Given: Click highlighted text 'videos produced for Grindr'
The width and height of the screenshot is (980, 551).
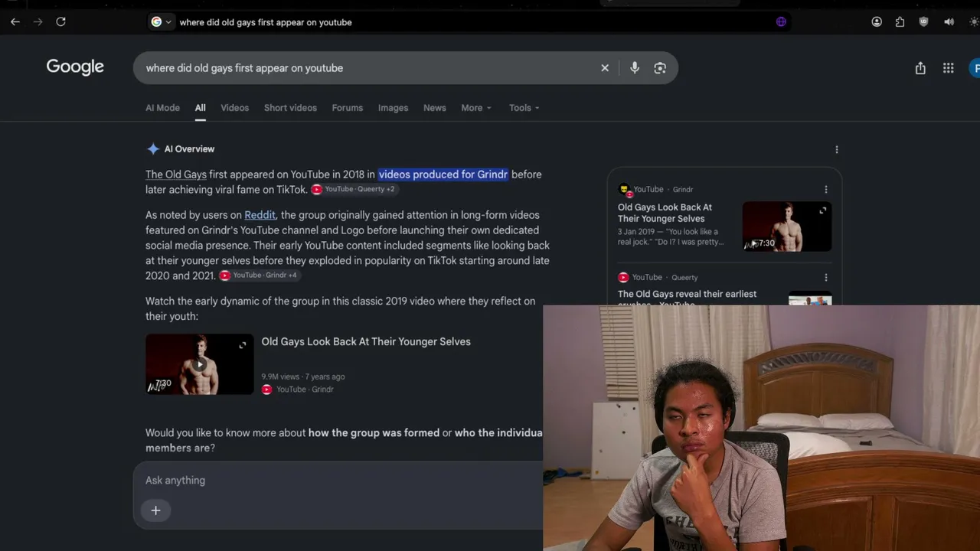Looking at the screenshot, I should point(443,174).
